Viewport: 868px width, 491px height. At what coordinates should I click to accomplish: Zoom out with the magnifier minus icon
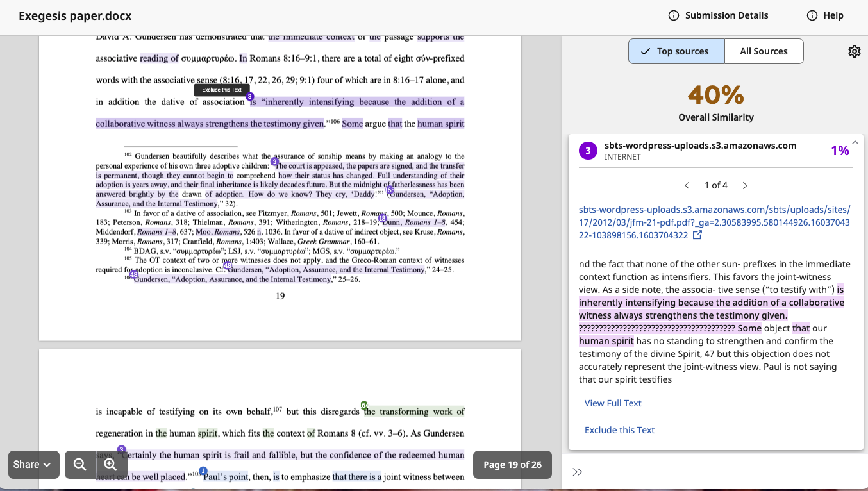[79, 465]
